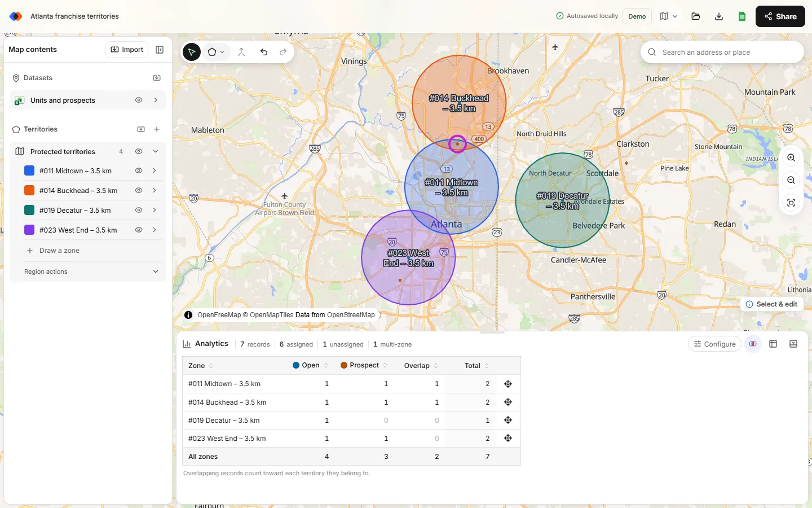Open Google Sheets export icon

742,16
